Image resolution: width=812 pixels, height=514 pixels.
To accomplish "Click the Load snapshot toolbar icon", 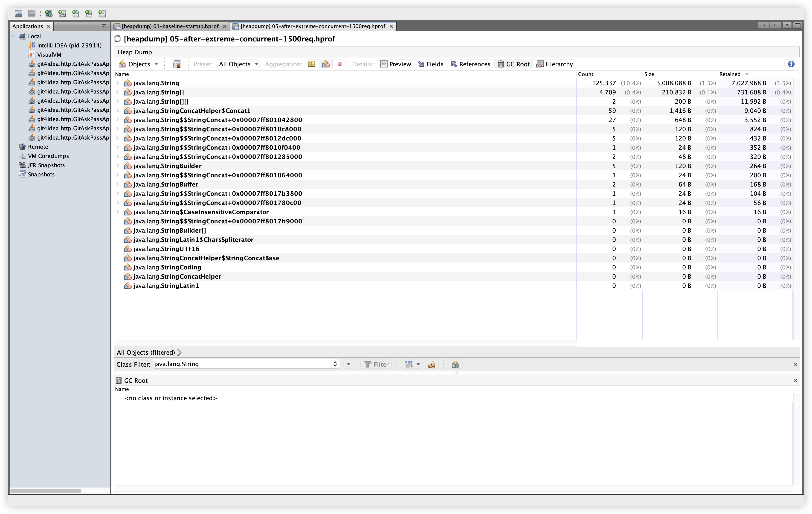I will (19, 14).
